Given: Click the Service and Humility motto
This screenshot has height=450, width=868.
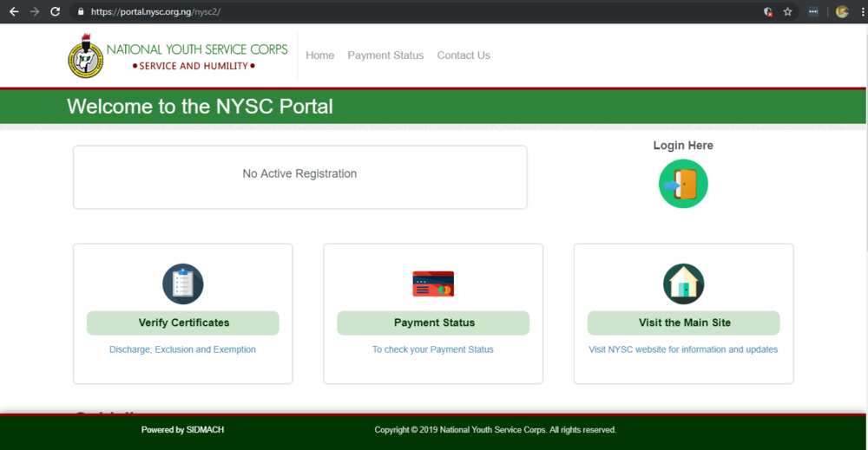Looking at the screenshot, I should point(194,66).
